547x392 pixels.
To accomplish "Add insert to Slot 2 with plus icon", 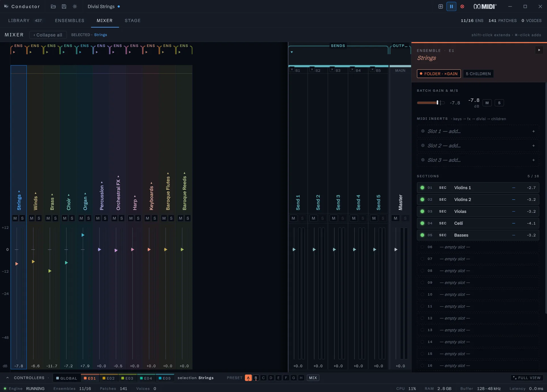I will [533, 146].
